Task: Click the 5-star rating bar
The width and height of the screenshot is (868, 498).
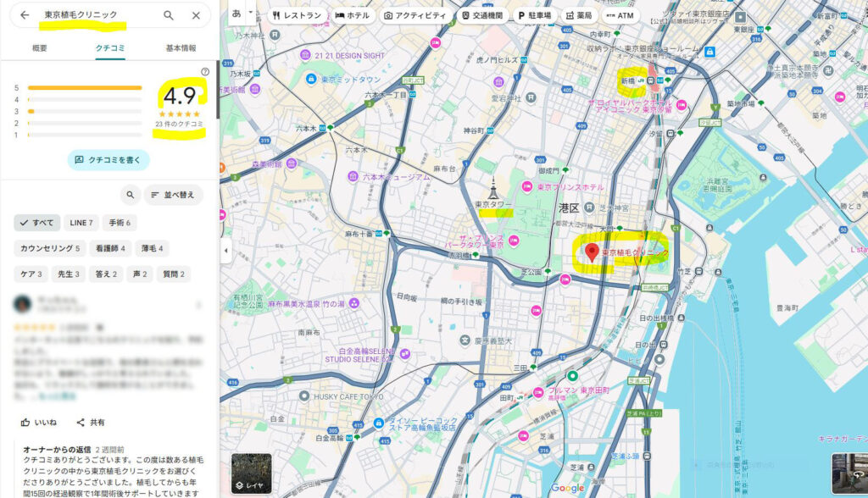Action: tap(85, 87)
